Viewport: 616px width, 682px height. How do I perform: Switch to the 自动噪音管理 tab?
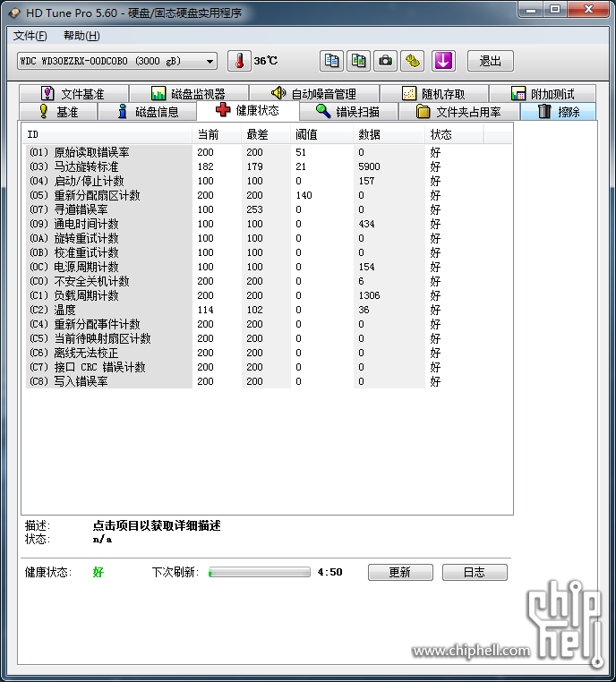point(313,93)
